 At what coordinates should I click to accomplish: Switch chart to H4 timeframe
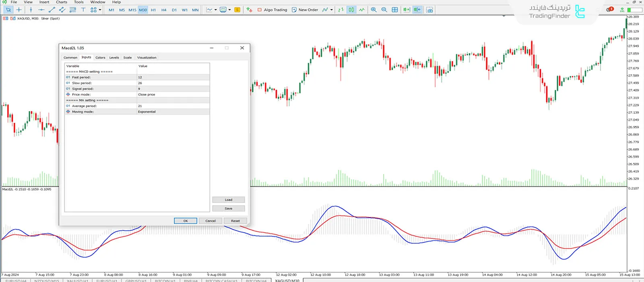164,10
